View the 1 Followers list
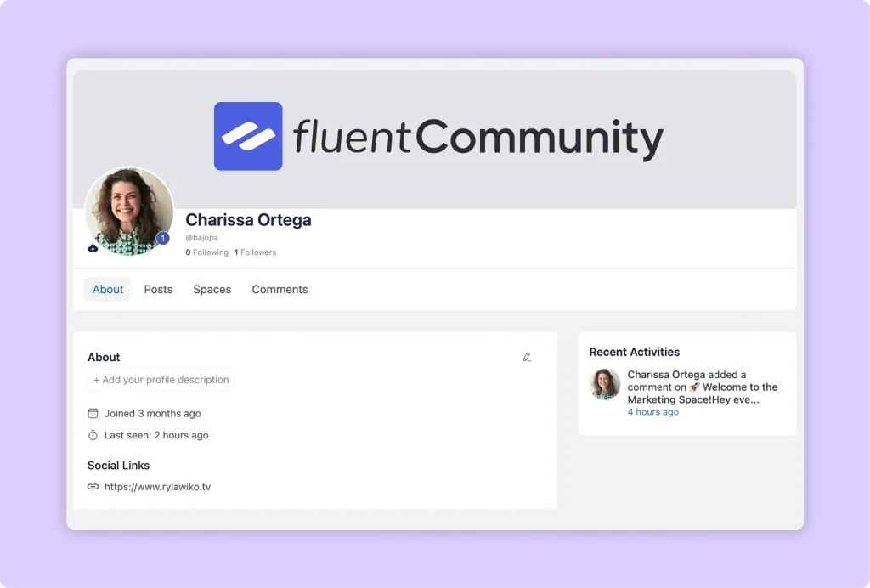Image resolution: width=870 pixels, height=588 pixels. [255, 252]
